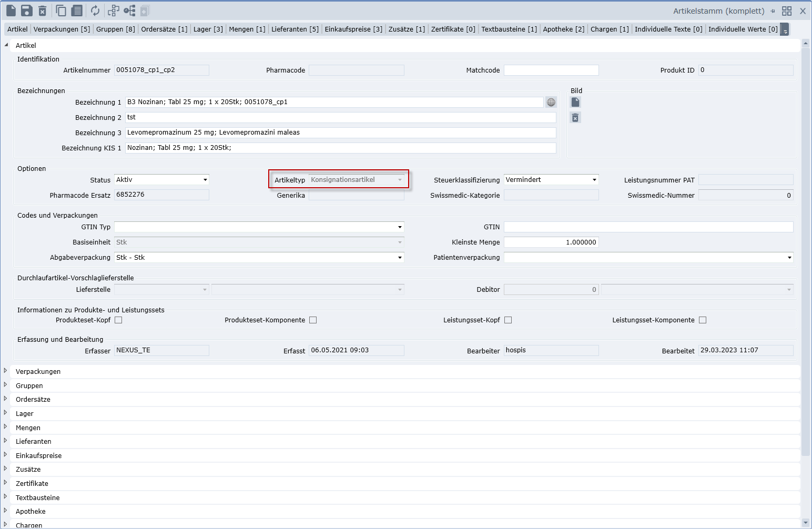Click the copy record icon in toolbar
This screenshot has width=812, height=529.
pos(61,11)
